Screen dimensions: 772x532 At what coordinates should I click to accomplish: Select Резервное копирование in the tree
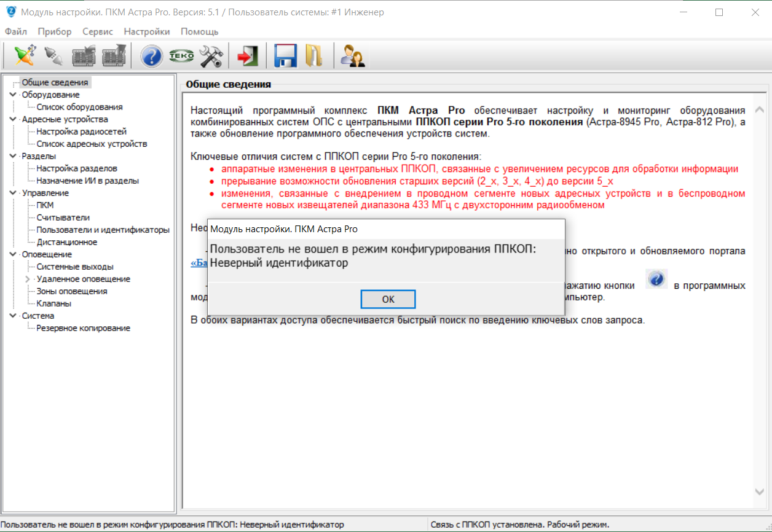click(83, 328)
